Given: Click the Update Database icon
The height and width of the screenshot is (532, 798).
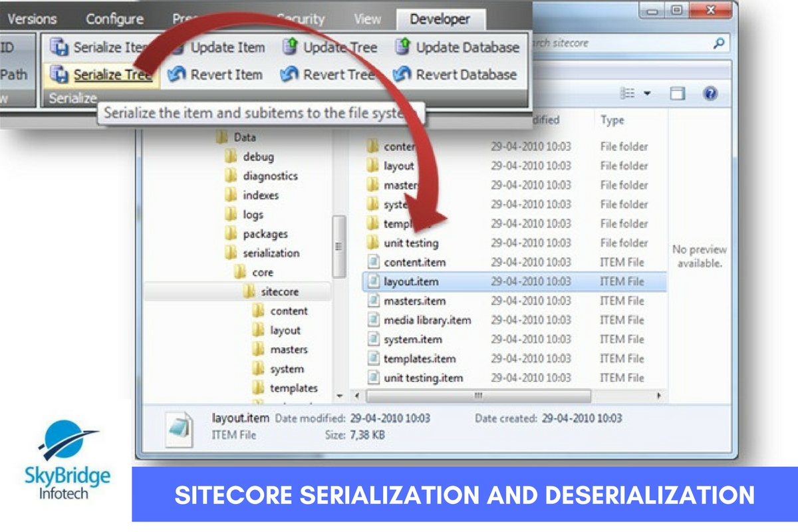Looking at the screenshot, I should (x=403, y=47).
